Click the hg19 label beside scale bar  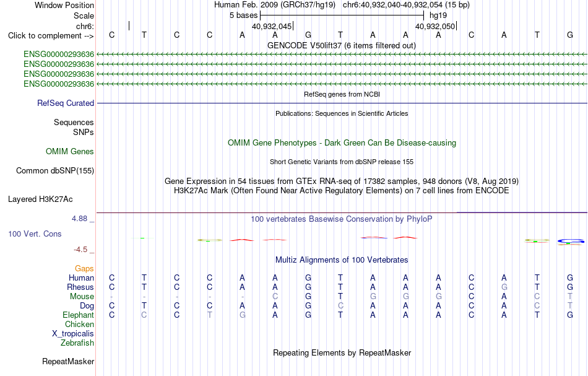(438, 15)
